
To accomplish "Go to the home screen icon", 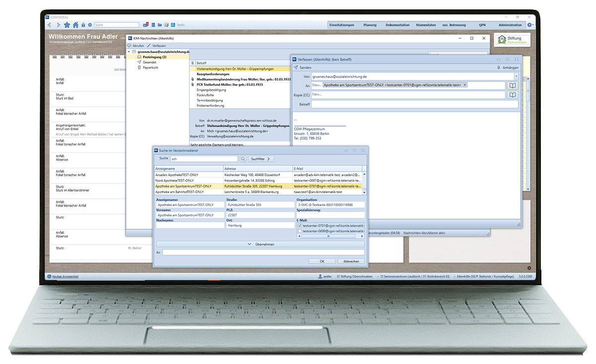I will [75, 25].
